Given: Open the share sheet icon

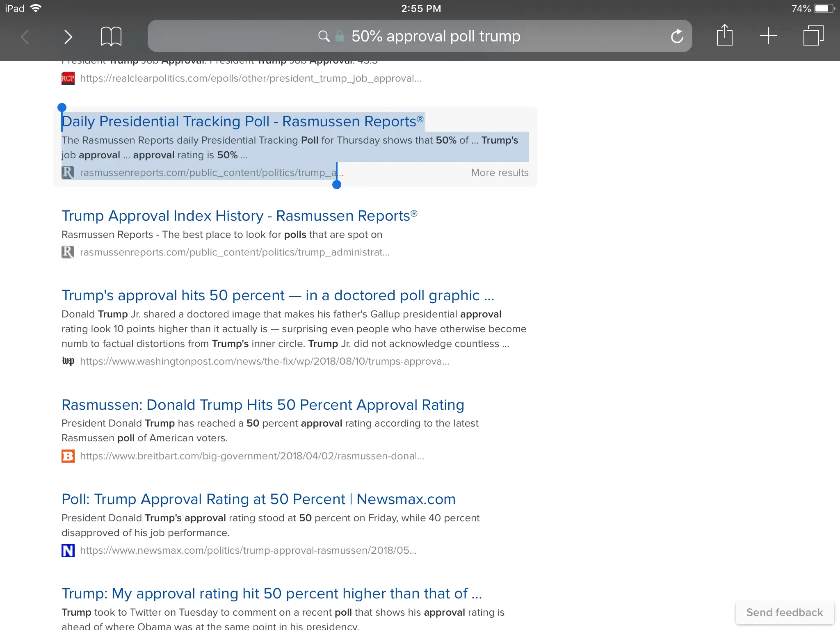Looking at the screenshot, I should (724, 36).
